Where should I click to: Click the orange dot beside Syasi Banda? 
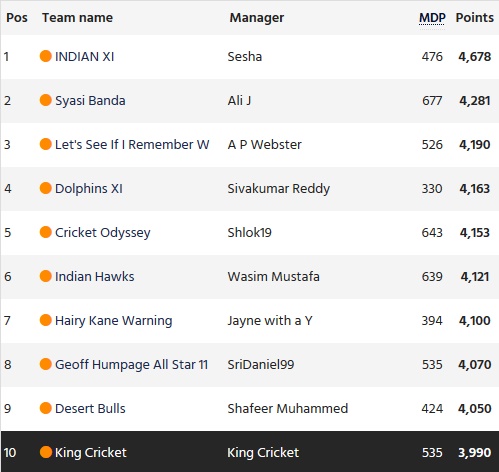(46, 100)
